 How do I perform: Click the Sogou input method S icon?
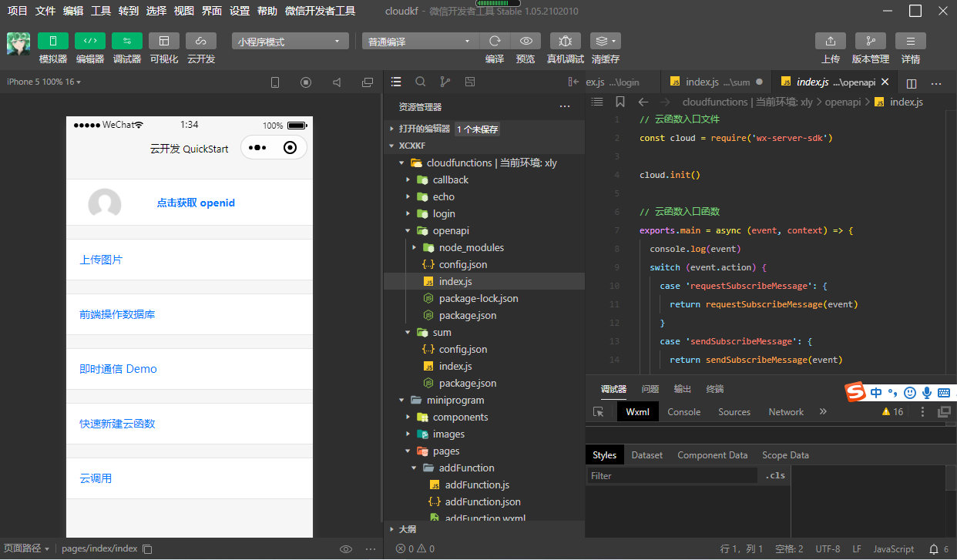[855, 393]
